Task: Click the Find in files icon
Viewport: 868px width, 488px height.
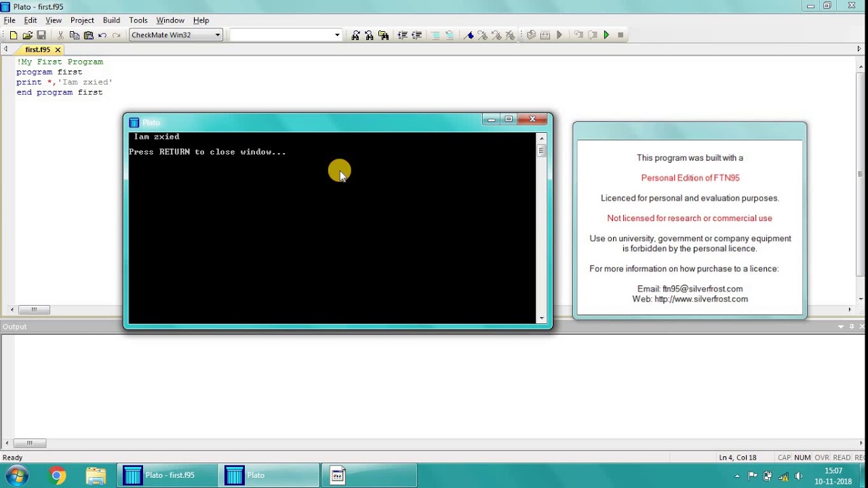Action: 383,35
